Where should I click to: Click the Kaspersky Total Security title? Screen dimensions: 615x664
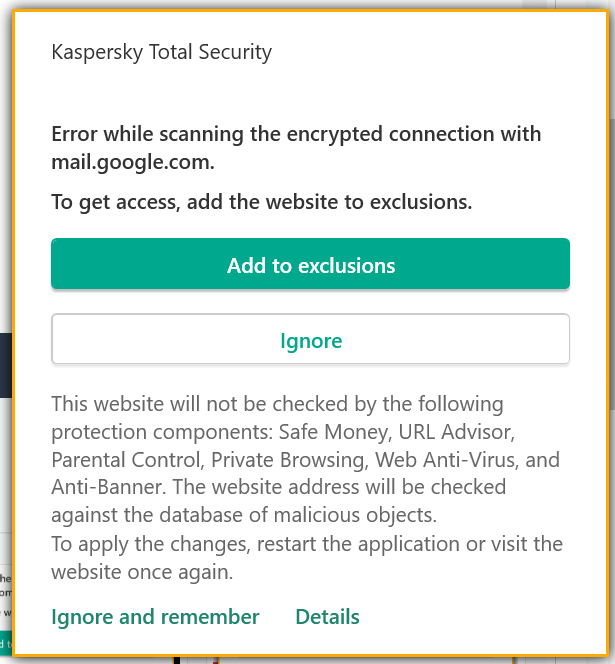pos(161,52)
